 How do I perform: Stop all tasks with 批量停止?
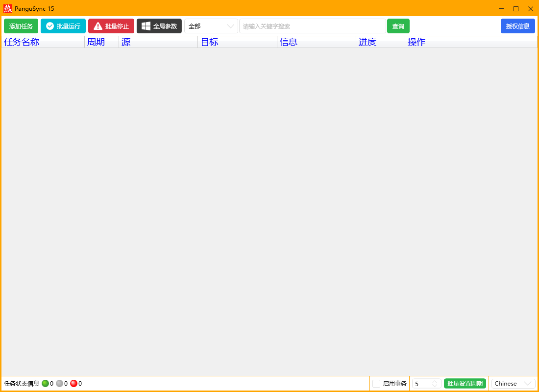pyautogui.click(x=111, y=26)
